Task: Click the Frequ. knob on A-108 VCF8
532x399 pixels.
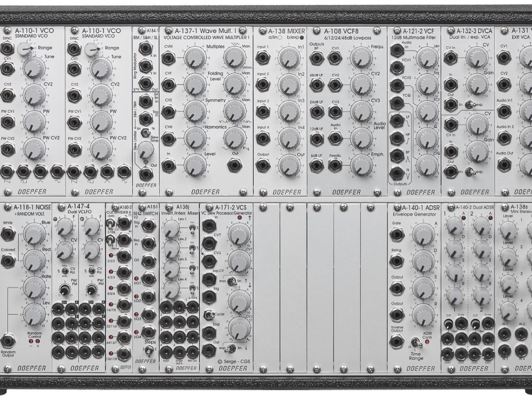Action: (361, 57)
